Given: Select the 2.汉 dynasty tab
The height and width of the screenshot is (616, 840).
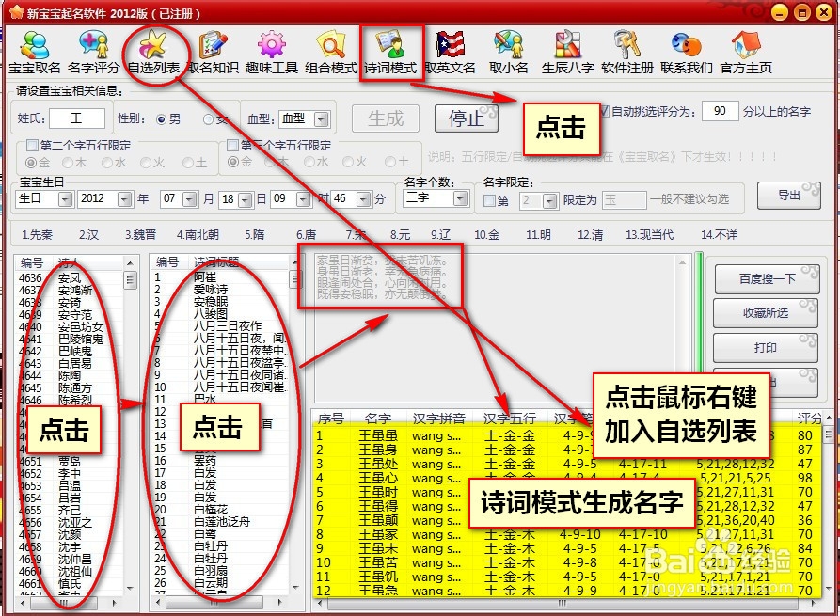Looking at the screenshot, I should point(89,234).
